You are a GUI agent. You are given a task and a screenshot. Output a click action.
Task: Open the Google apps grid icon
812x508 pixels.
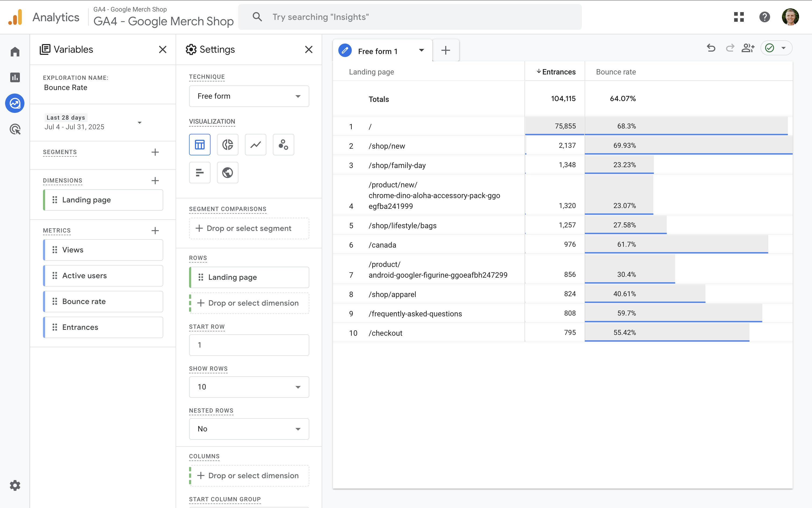pyautogui.click(x=739, y=17)
